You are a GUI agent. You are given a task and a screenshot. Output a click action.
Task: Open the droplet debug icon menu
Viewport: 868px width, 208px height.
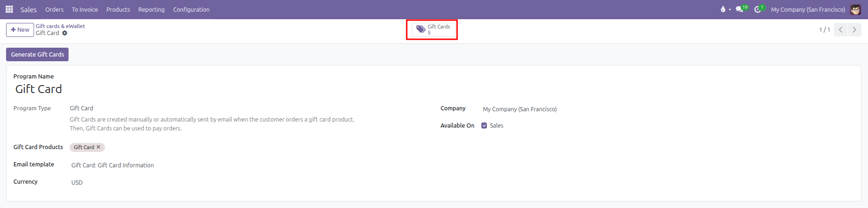click(x=725, y=9)
